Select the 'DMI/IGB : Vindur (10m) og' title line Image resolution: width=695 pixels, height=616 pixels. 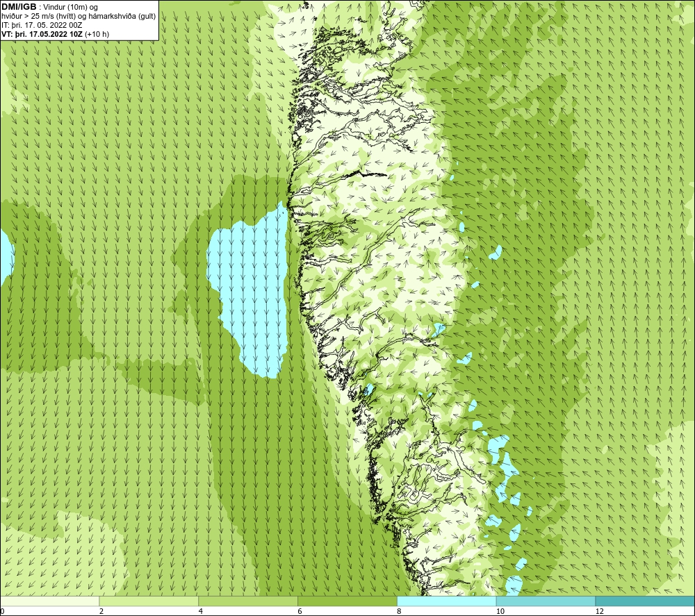click(49, 7)
